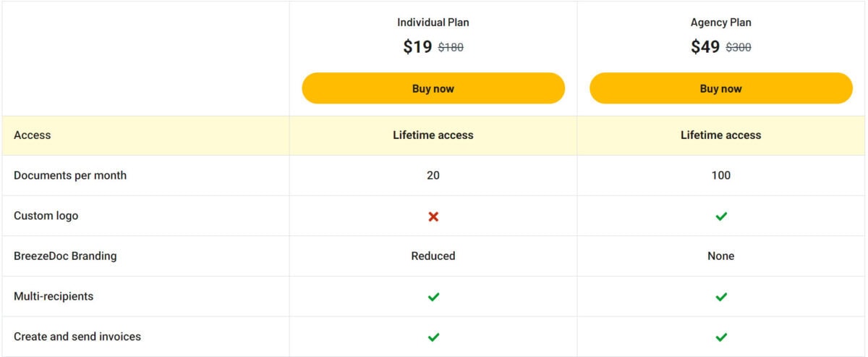Select the Individual Plan heading
Screen dimensions: 868x357
click(x=433, y=22)
